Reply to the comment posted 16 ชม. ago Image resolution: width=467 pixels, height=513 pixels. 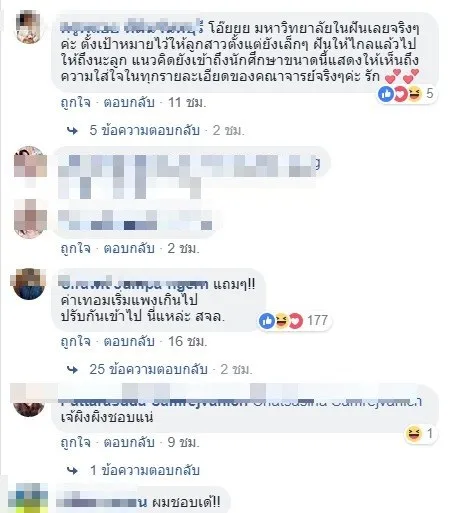pos(129,341)
